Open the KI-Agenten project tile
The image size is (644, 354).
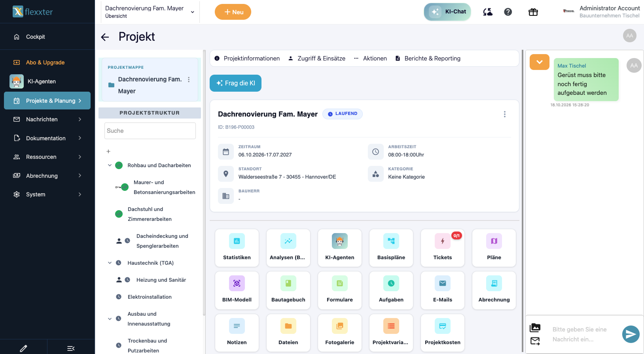pyautogui.click(x=340, y=248)
